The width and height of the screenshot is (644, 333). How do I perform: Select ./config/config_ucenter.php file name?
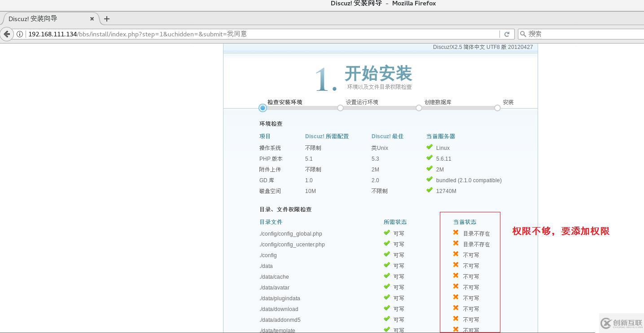coord(292,245)
